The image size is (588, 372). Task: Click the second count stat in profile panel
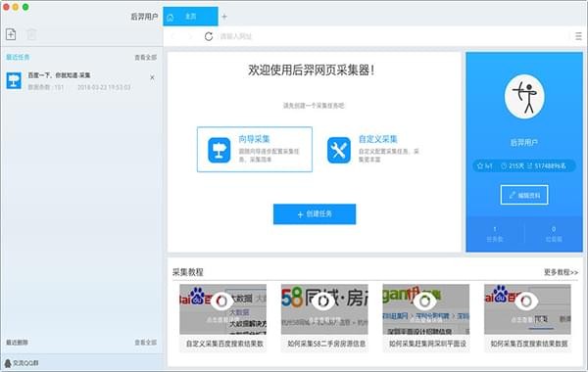(554, 234)
